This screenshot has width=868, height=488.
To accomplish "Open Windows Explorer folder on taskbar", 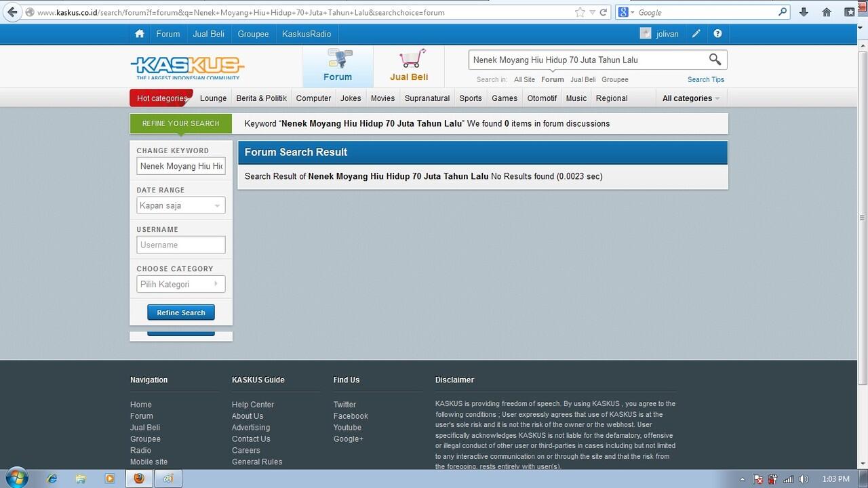I will [x=81, y=479].
